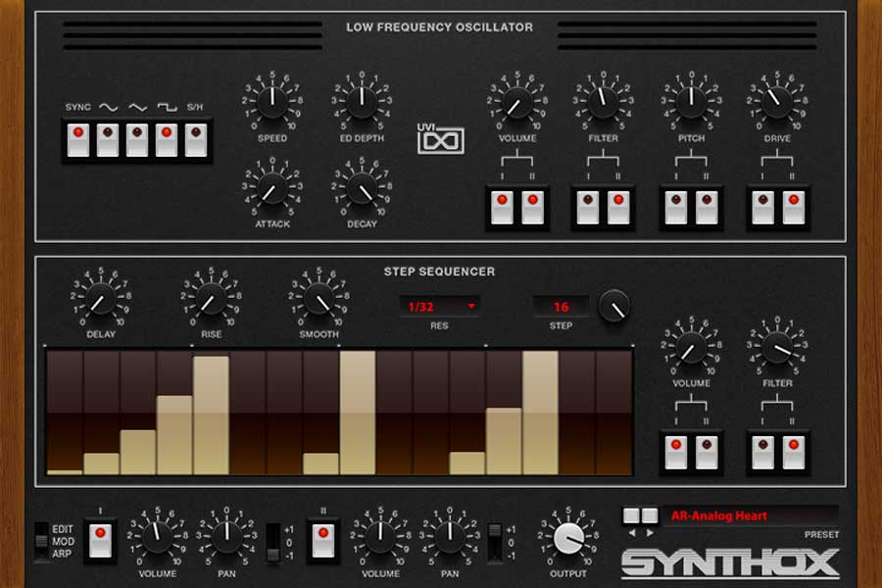882x588 pixels.
Task: Toggle LFO FILTER layer I button
Action: [588, 208]
